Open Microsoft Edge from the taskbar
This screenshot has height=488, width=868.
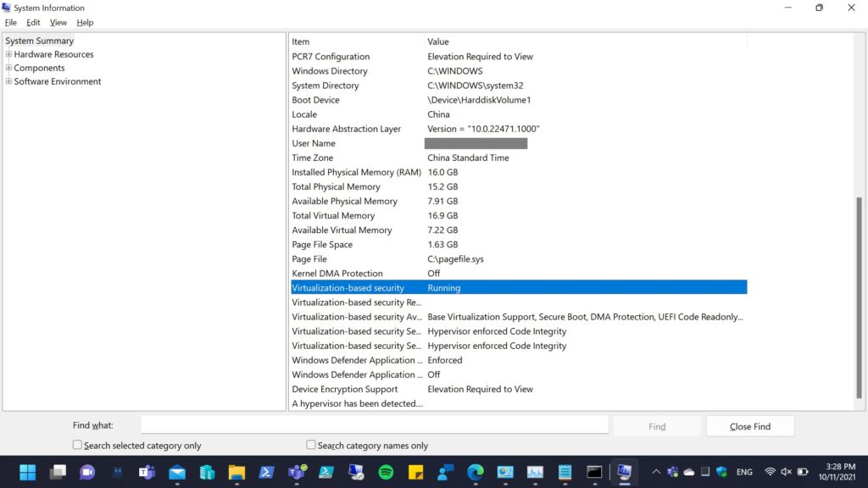tap(476, 472)
